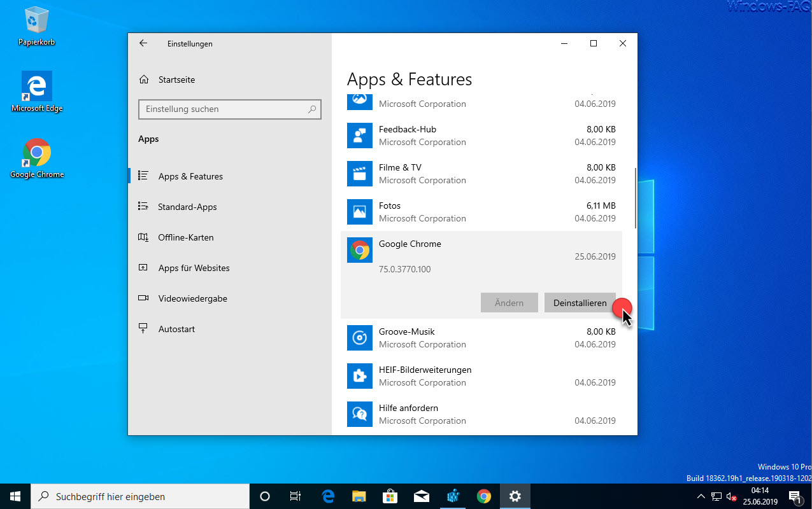Click the Groove-Musik app icon
Screen dimensions: 812x509
[x=359, y=338]
